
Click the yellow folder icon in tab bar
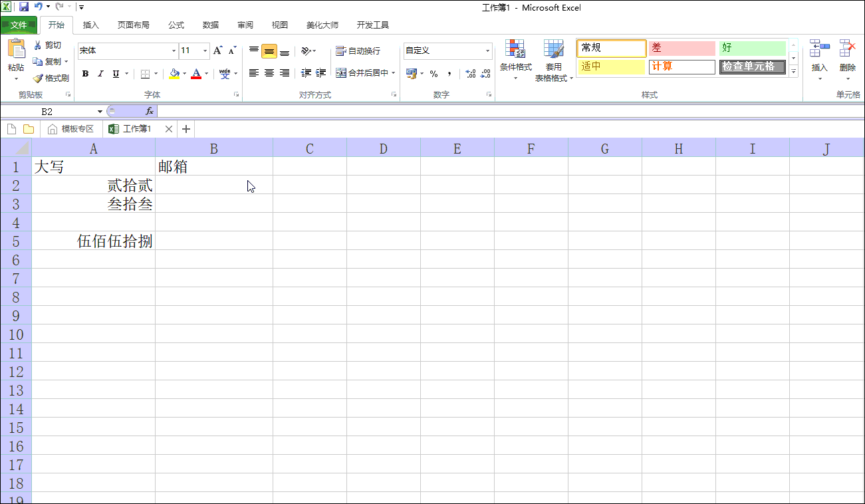pos(29,129)
